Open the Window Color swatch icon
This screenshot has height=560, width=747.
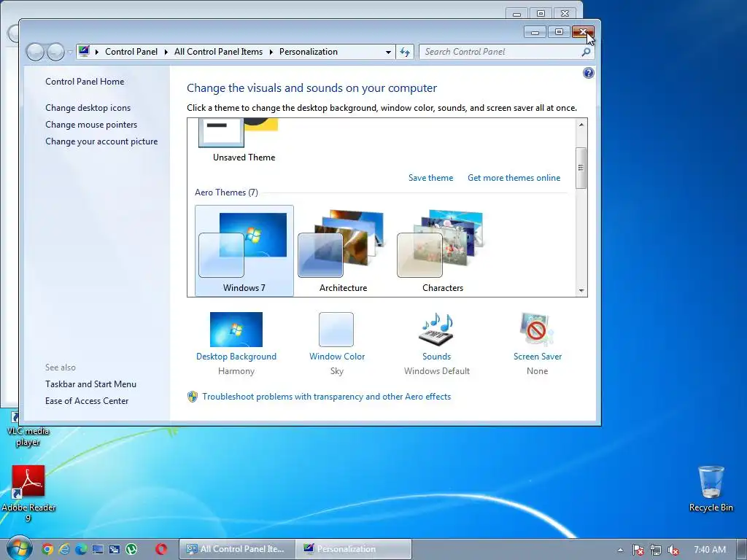coord(336,329)
